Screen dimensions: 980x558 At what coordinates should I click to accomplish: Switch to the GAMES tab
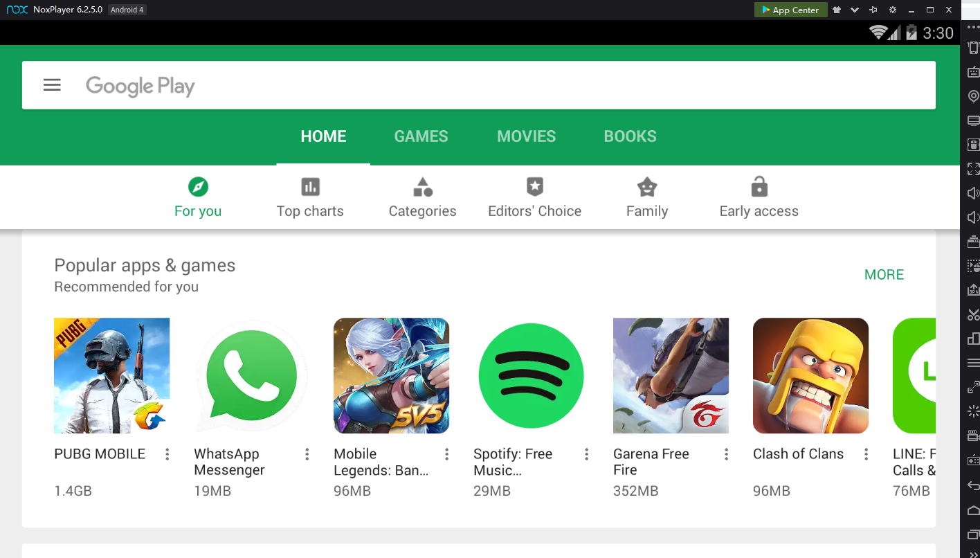(x=421, y=136)
